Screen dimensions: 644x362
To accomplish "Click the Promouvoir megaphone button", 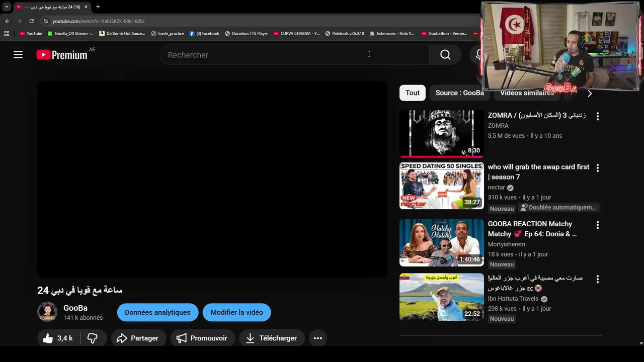I will [x=202, y=338].
